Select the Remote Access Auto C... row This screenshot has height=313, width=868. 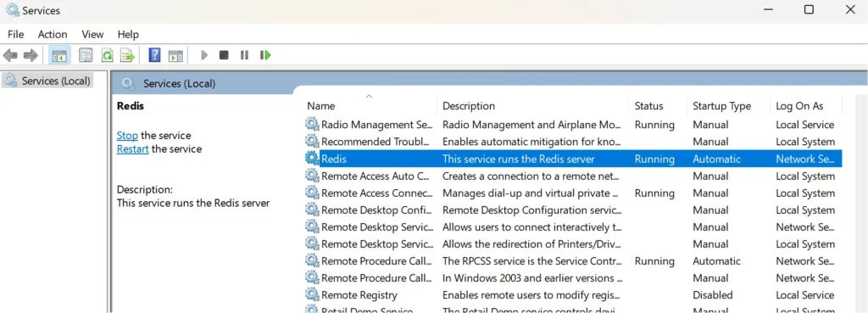click(573, 176)
